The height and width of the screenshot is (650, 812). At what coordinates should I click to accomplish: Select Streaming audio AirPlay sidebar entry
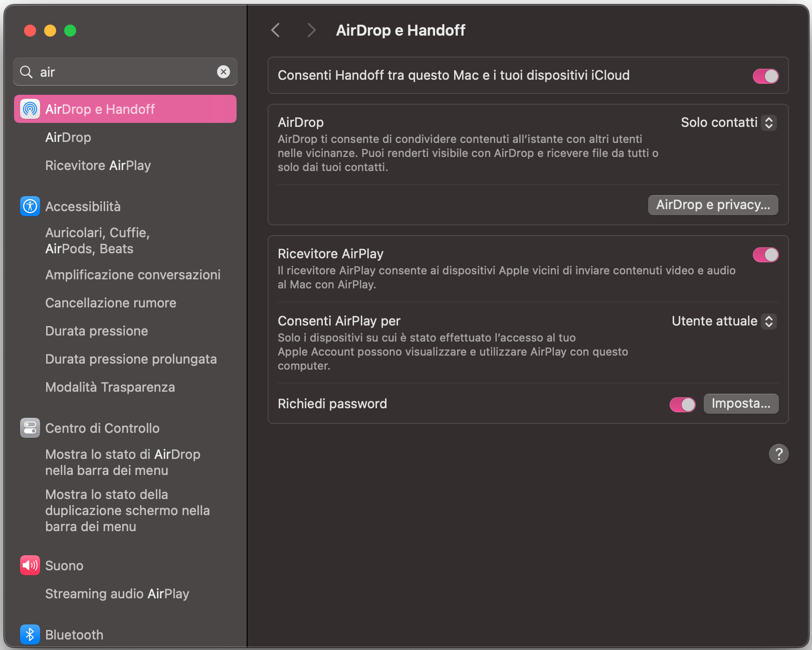click(117, 593)
